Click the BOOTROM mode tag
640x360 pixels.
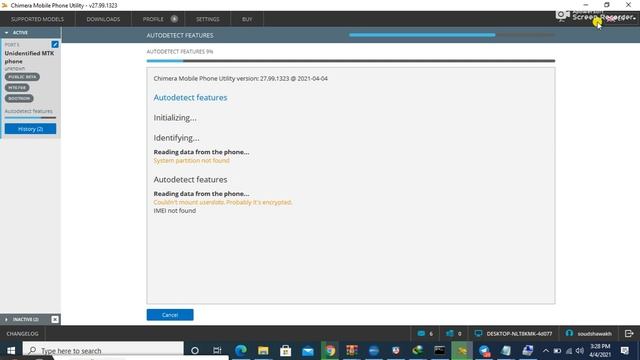[19, 98]
